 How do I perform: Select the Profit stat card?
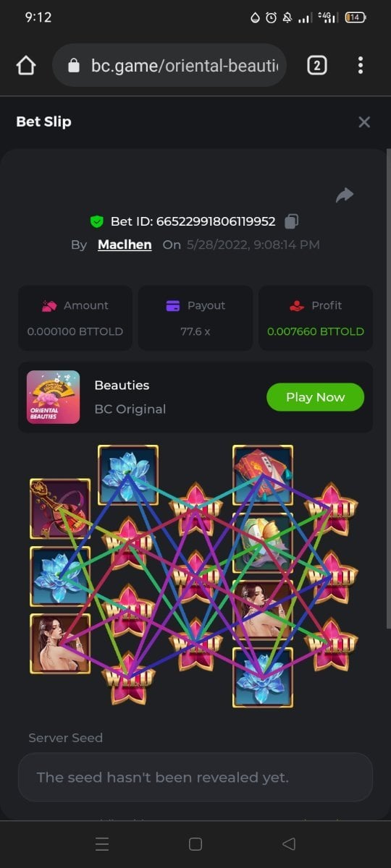[316, 318]
